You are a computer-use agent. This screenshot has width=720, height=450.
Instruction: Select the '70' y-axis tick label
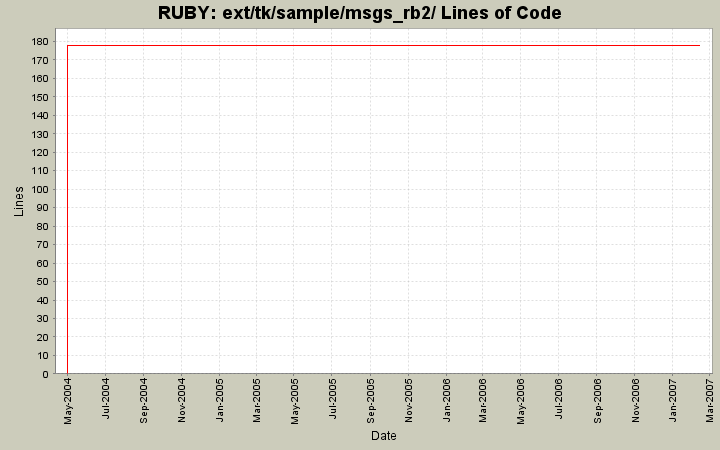[x=42, y=245]
